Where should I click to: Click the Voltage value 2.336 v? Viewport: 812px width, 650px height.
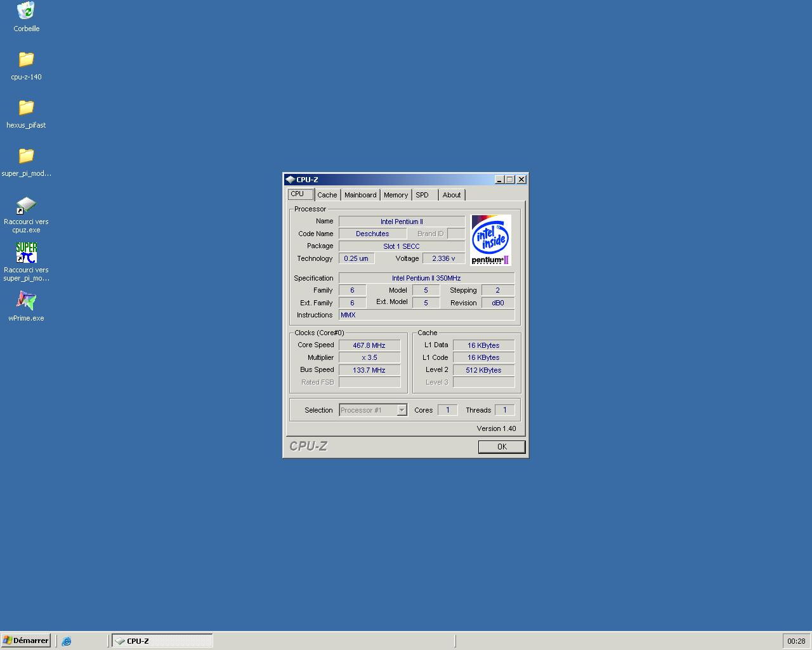[443, 258]
